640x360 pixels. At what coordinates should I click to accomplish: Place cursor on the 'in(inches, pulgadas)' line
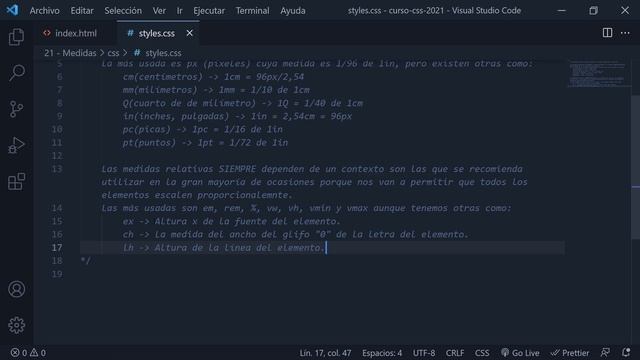(237, 116)
